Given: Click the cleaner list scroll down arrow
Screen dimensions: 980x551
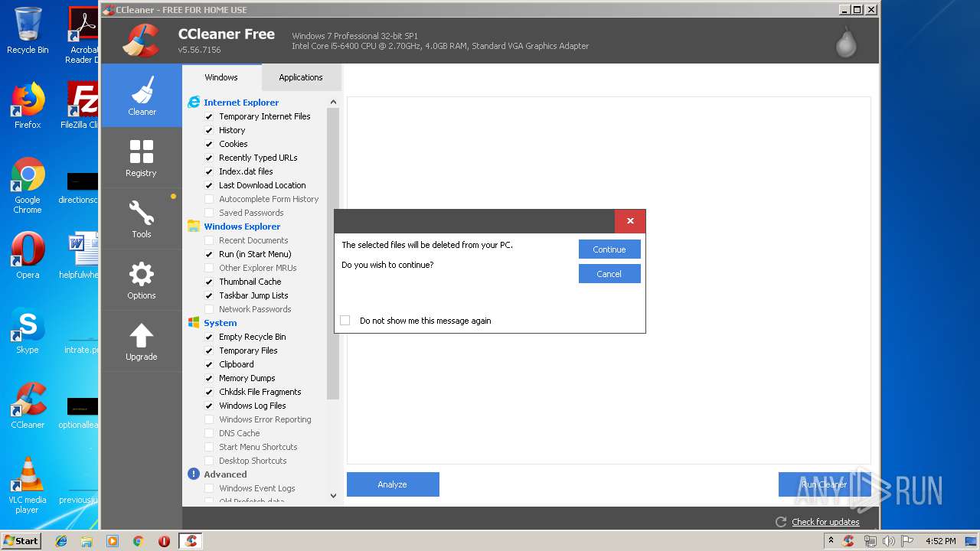Looking at the screenshot, I should [x=333, y=496].
